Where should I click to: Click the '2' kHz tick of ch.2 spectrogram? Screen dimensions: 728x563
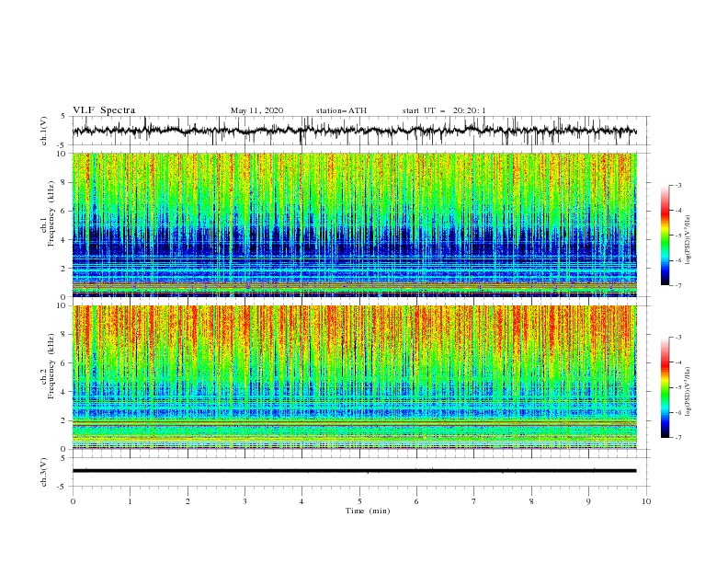(63, 420)
